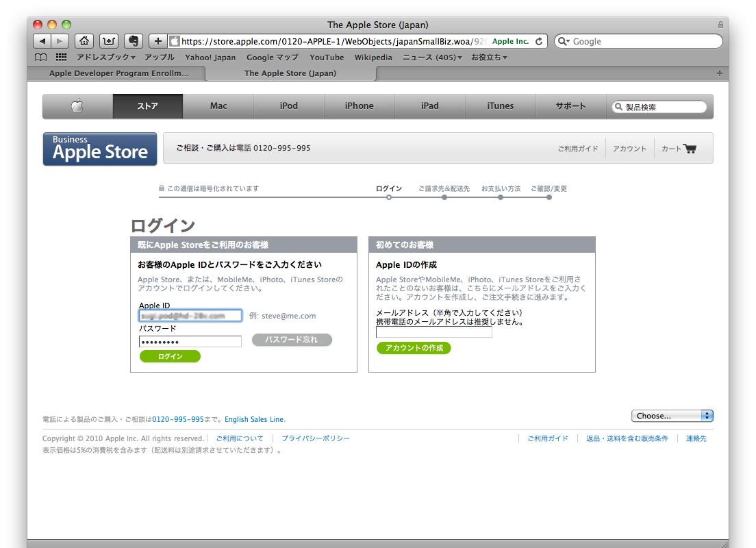Select the iPhone navigation tab
The image size is (756, 548).
pyautogui.click(x=359, y=106)
